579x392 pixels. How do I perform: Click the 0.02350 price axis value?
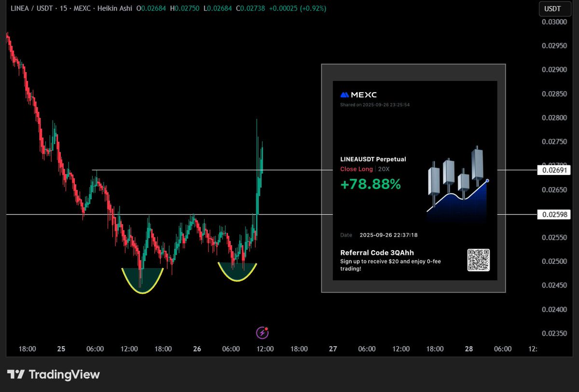point(554,333)
